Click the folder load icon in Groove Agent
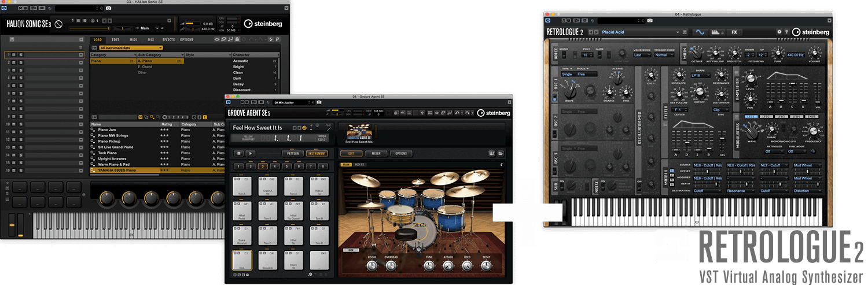This screenshot has height=285, width=868. point(500,153)
